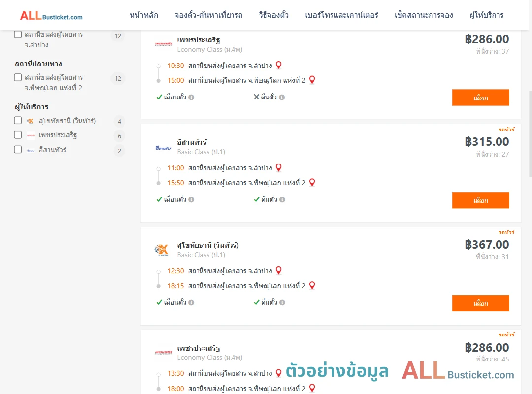Click ที่นั่งว่าง: 27 text
The image size is (532, 394).
coord(492,154)
